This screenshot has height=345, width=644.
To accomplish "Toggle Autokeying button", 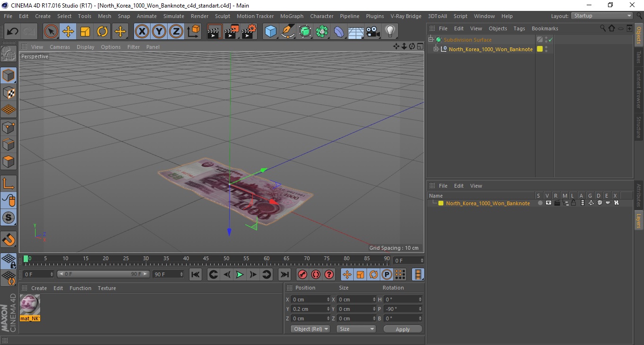I will tap(315, 274).
